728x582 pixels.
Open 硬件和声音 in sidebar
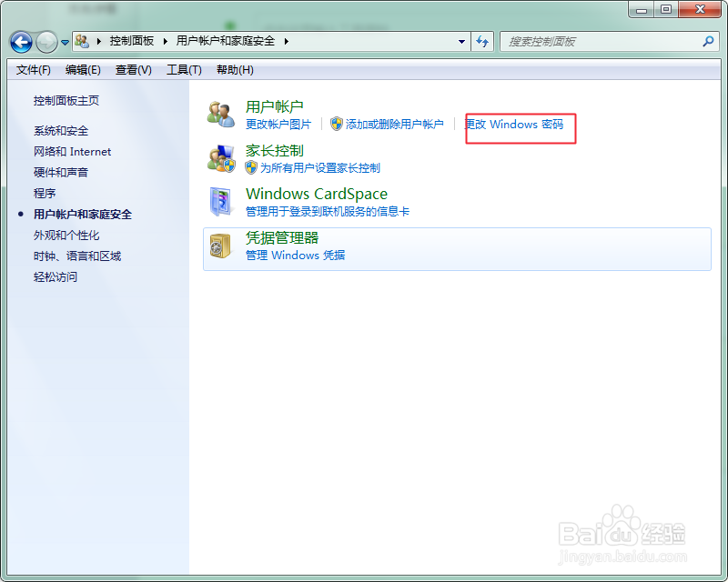[61, 173]
